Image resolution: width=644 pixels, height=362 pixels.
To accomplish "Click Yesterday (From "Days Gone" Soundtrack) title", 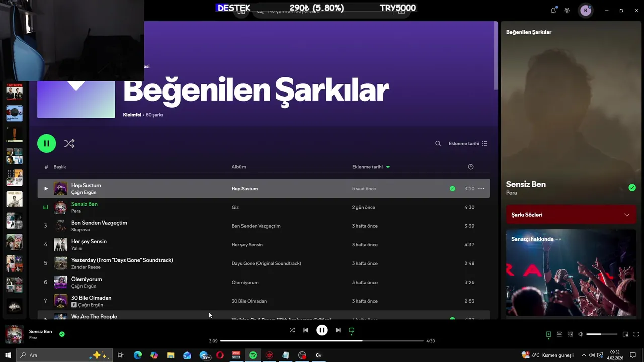I will click(122, 260).
